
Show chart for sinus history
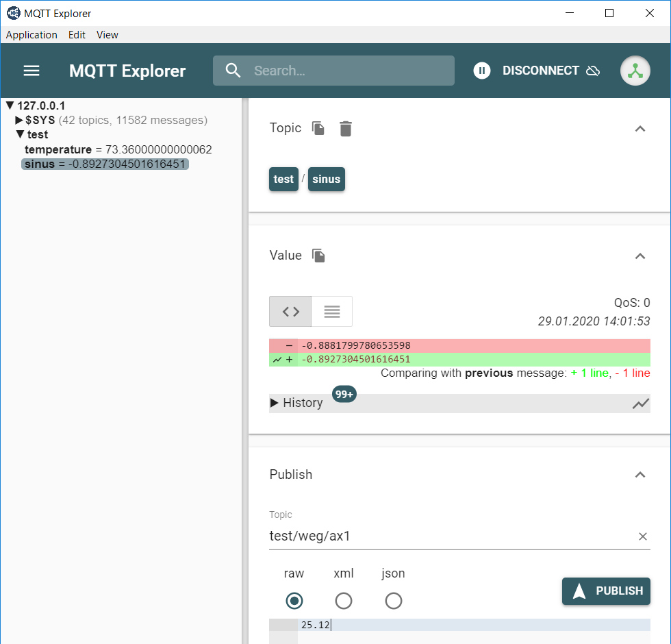tap(641, 404)
